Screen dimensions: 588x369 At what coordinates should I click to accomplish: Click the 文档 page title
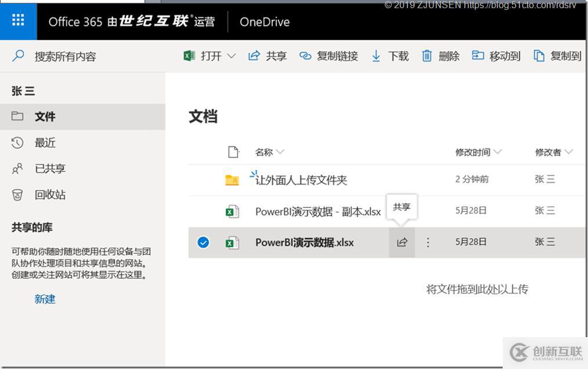pos(203,116)
